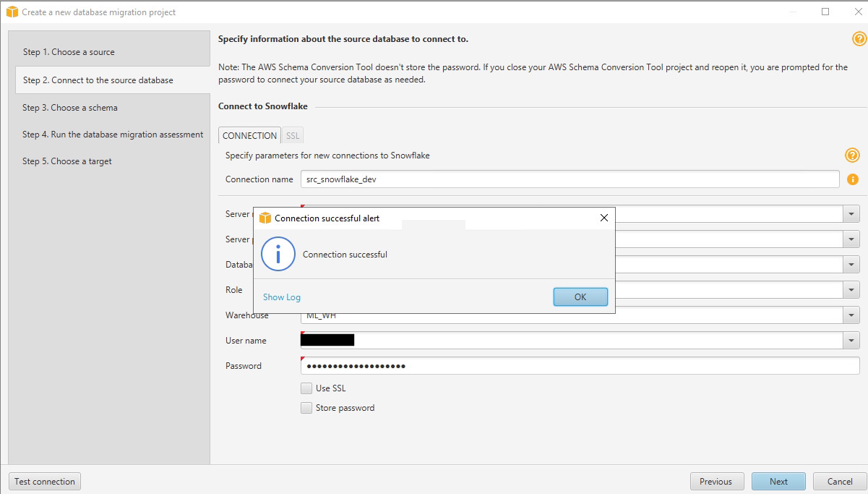
Task: Click the AWS cube icon in main window title
Action: (12, 12)
